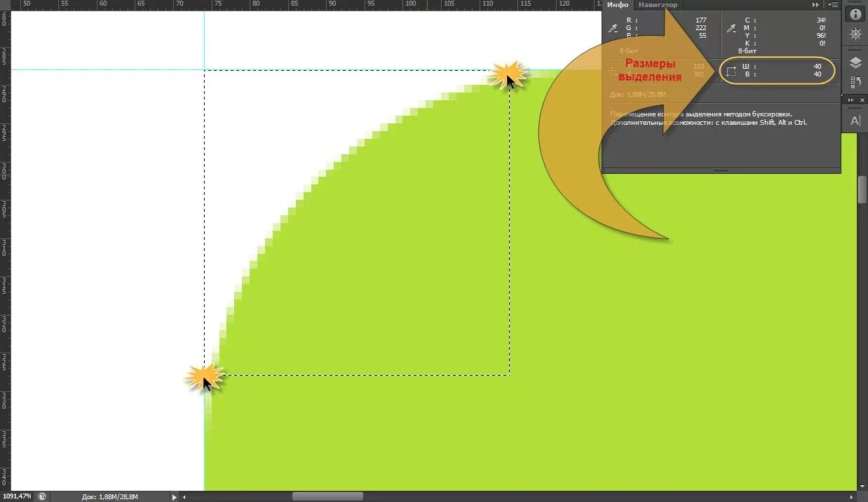Close the lower dock panel group

pos(862,100)
